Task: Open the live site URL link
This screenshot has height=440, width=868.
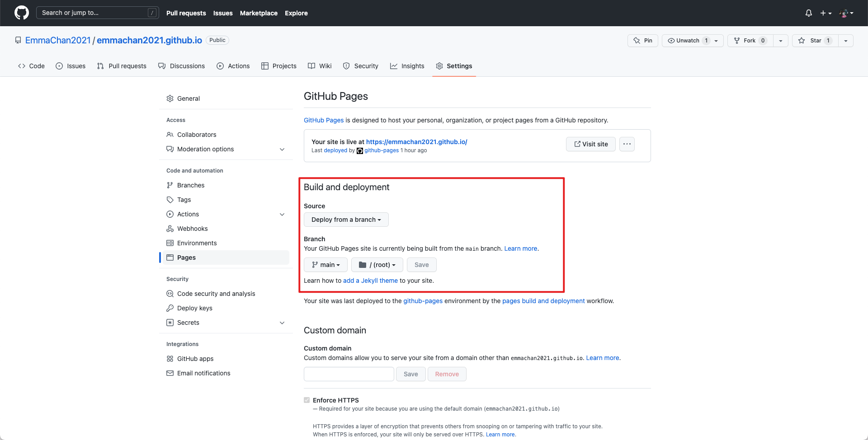Action: click(416, 142)
